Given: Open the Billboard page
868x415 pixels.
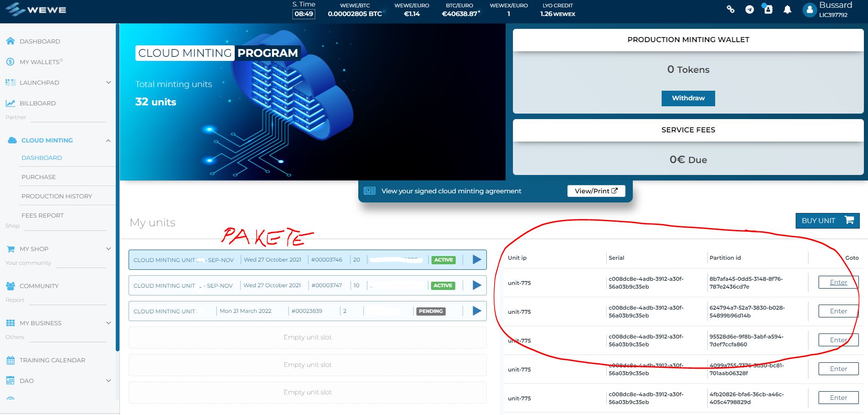Looking at the screenshot, I should [38, 103].
